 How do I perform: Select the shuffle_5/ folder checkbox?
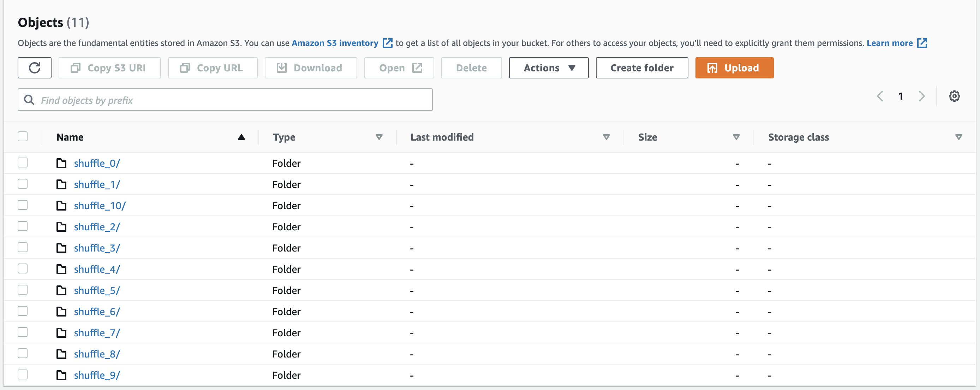23,289
